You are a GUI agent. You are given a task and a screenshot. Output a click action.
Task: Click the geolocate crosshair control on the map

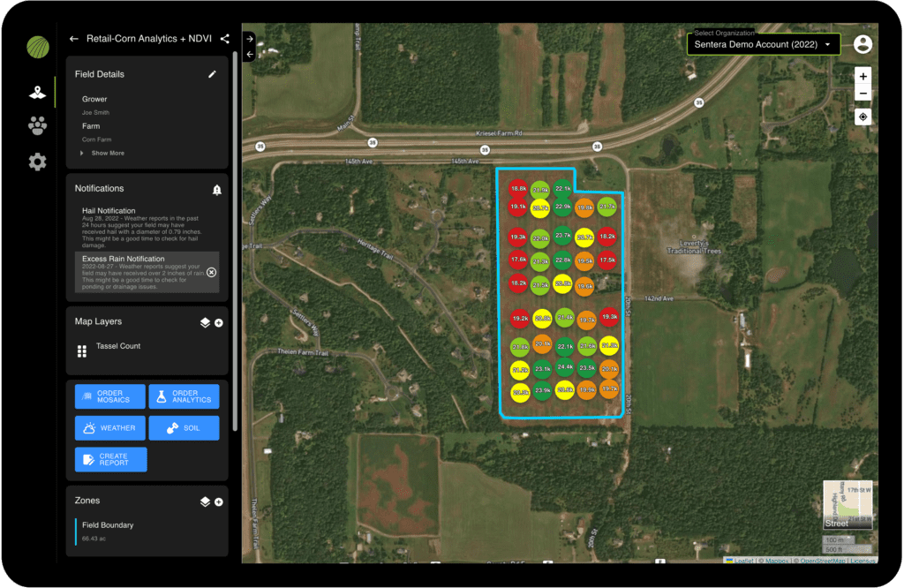[x=863, y=116]
